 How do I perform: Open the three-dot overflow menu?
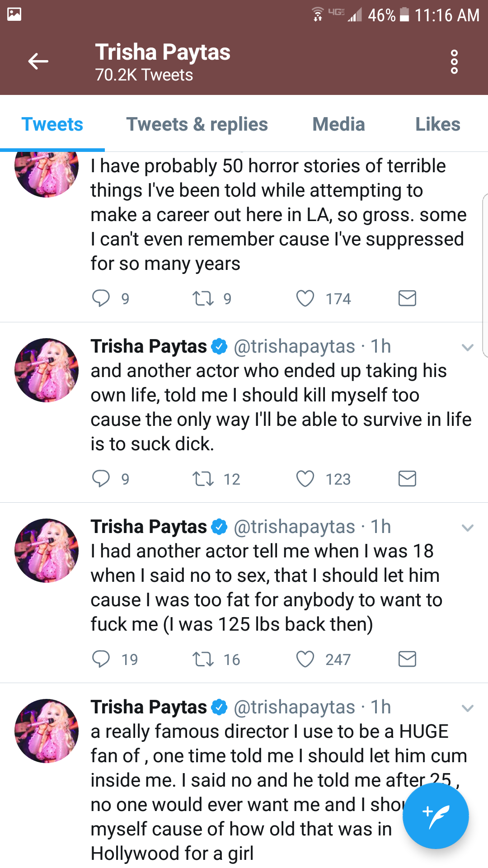coord(454,62)
